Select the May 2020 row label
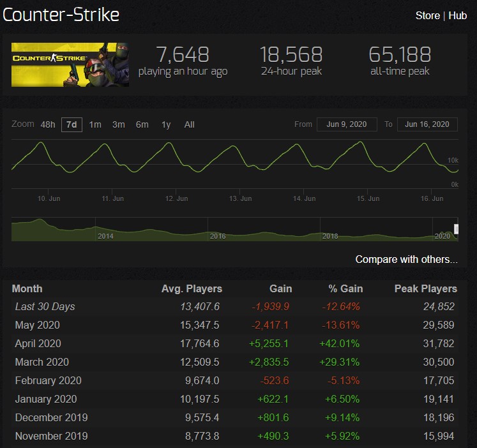 point(38,325)
